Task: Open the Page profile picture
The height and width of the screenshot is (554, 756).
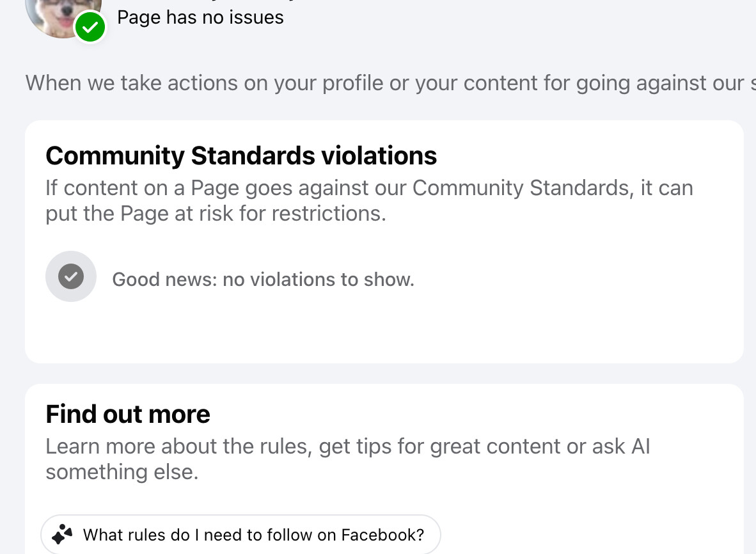Action: click(x=63, y=17)
